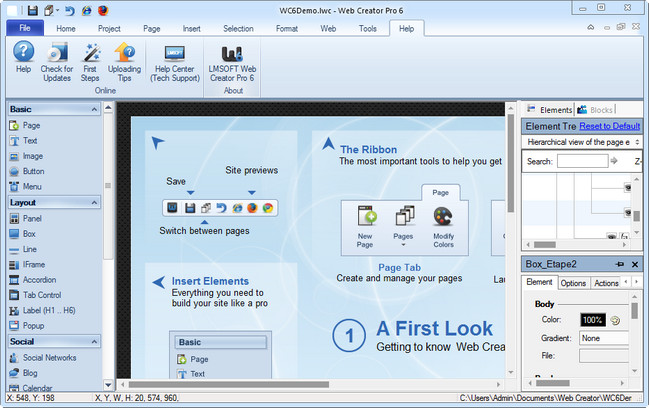Image resolution: width=649 pixels, height=408 pixels.
Task: Switch to the Blocks panel tab
Action: point(595,110)
